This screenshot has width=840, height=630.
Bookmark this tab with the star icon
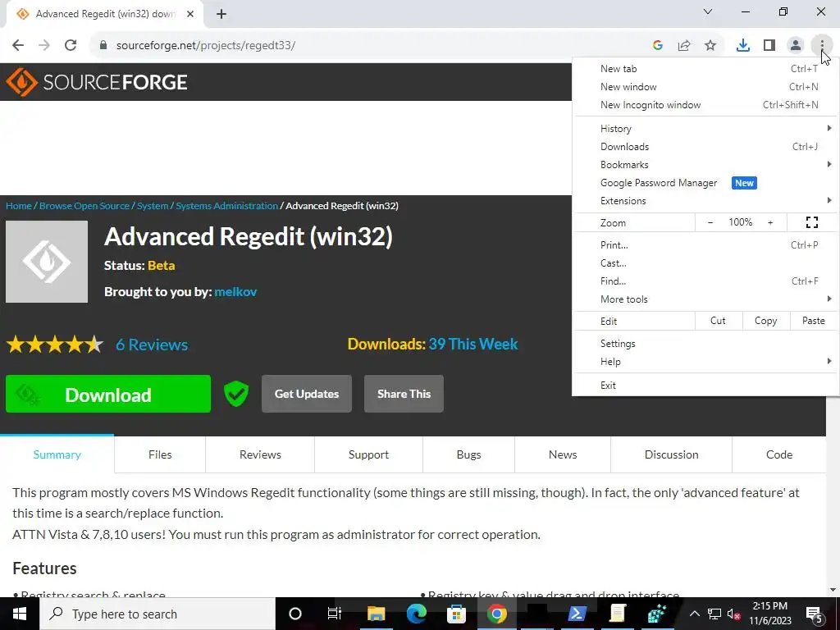(x=710, y=45)
